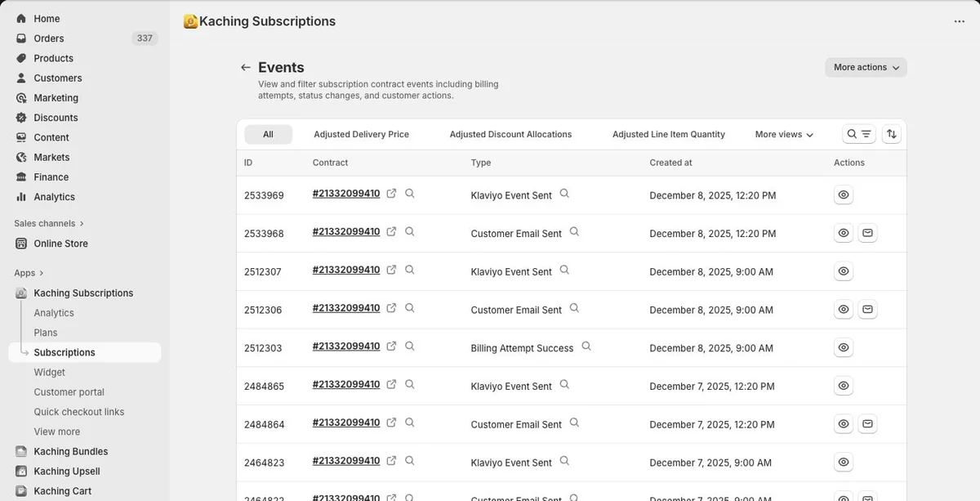Open the search and filter button

coord(859,134)
